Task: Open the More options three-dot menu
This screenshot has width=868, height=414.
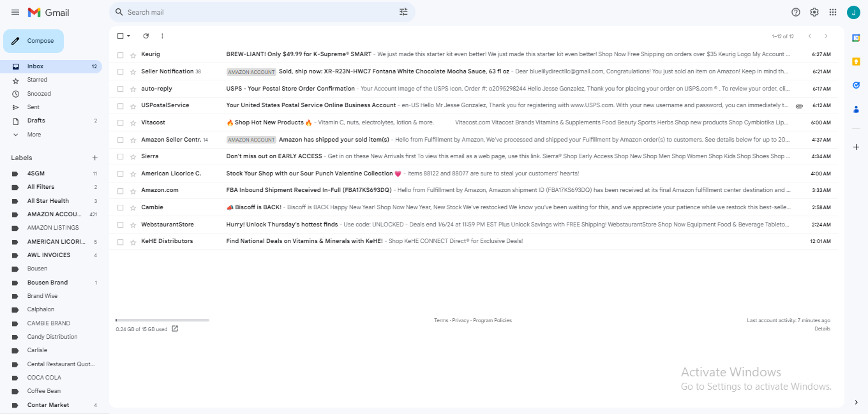Action: [162, 36]
